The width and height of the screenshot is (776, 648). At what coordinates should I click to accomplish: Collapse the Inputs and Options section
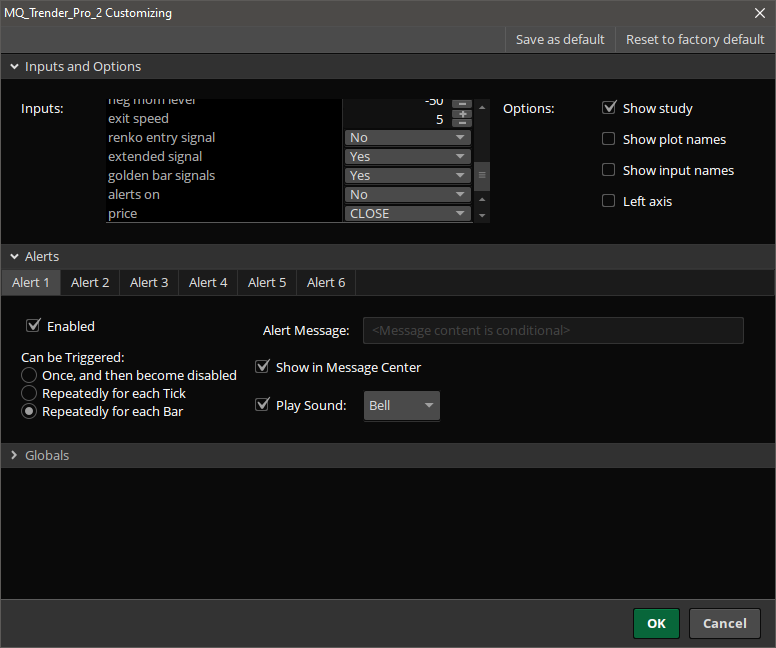click(x=14, y=66)
